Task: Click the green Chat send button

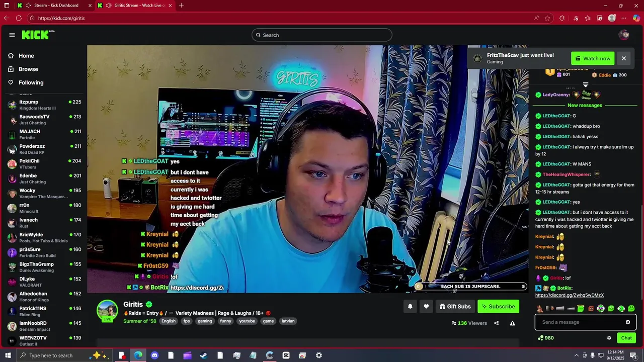Action: 626,338
